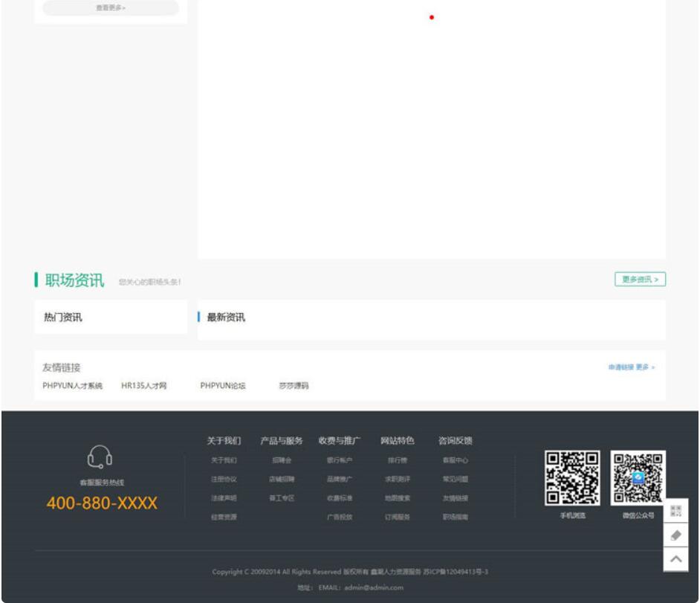Open 招聘会 under 产品与服务
700x603 pixels.
[282, 461]
